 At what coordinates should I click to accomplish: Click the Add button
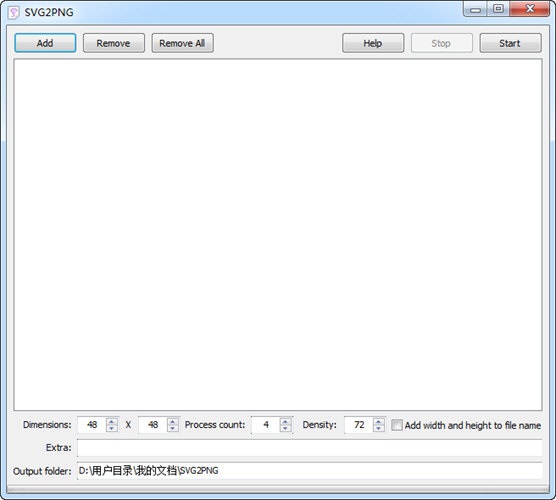tap(45, 43)
